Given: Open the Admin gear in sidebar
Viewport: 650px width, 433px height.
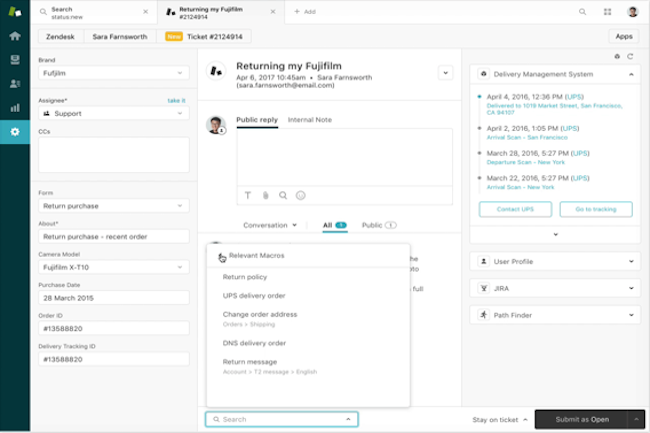Looking at the screenshot, I should point(14,131).
